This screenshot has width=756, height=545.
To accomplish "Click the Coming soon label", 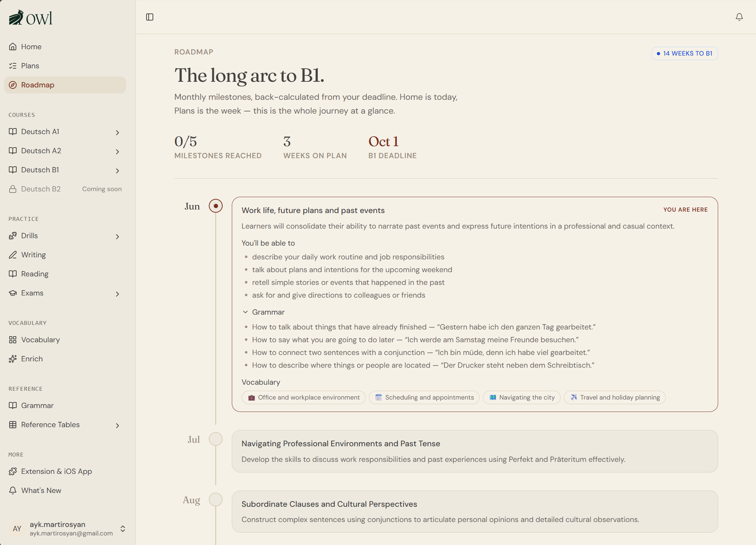I will click(x=102, y=189).
